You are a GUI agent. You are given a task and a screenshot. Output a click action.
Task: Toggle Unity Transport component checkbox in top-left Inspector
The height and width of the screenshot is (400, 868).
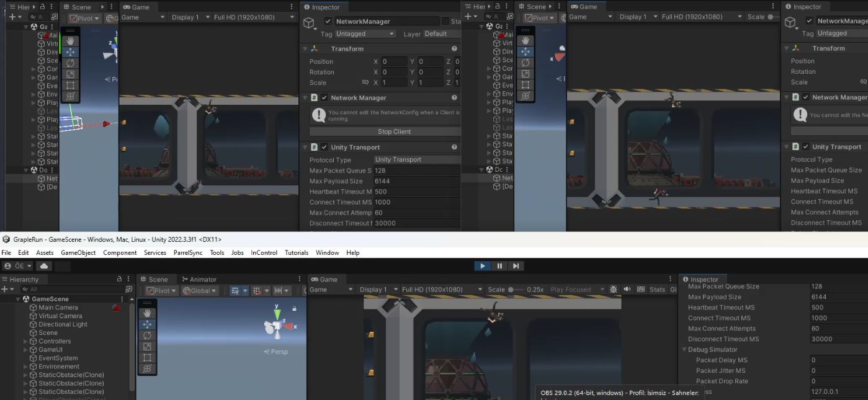(324, 148)
